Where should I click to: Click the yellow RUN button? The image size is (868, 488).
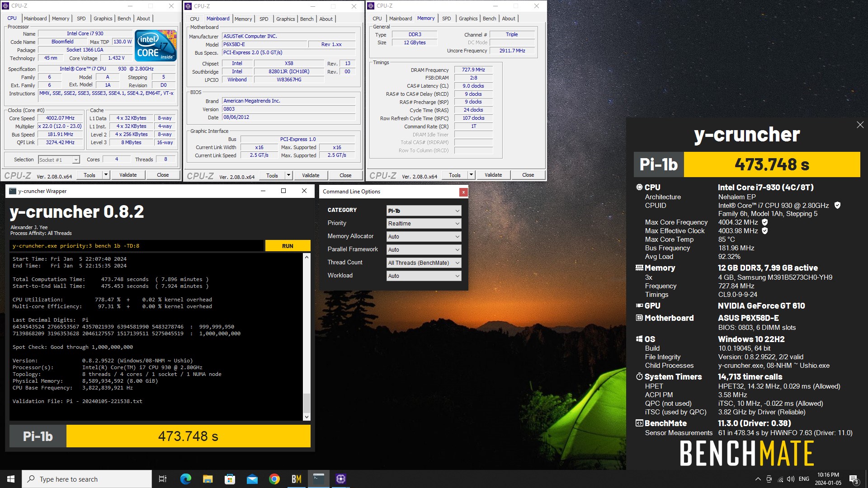[288, 246]
